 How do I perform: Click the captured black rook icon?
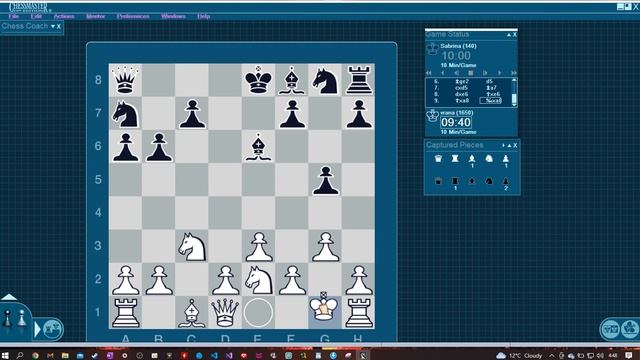(x=455, y=181)
